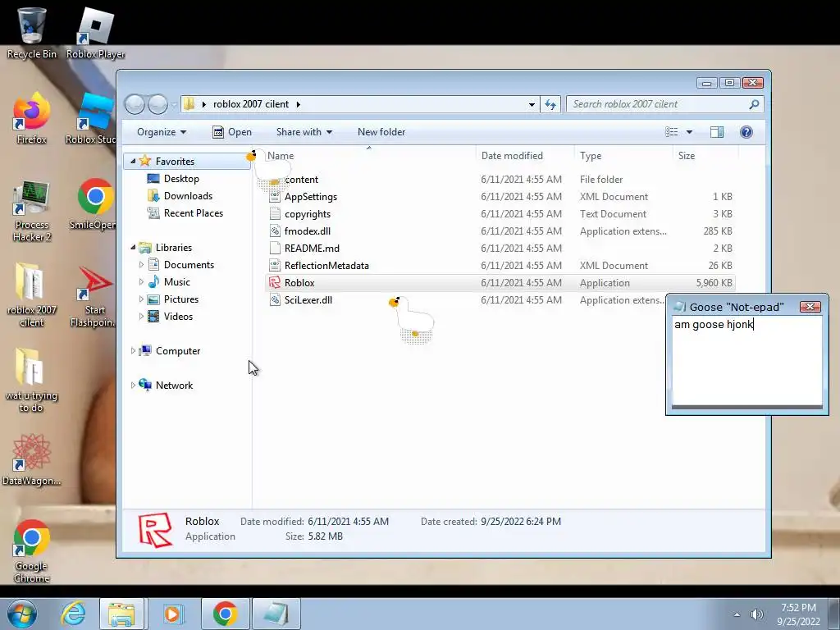Expand the Music library node
The height and width of the screenshot is (630, 840).
[x=141, y=282]
